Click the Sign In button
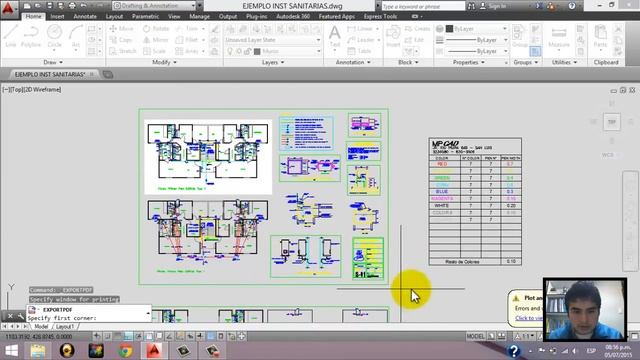This screenshot has width=640, height=360. pos(493,6)
